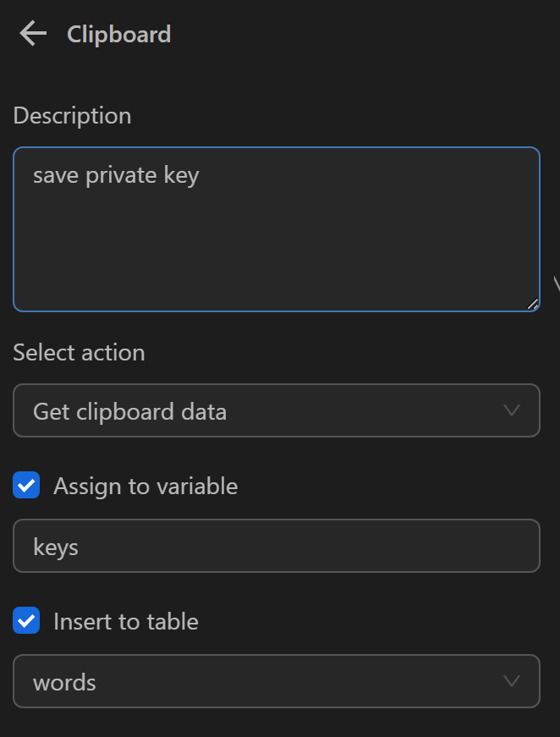
Task: Click inside the keys variable name field
Action: [x=277, y=546]
